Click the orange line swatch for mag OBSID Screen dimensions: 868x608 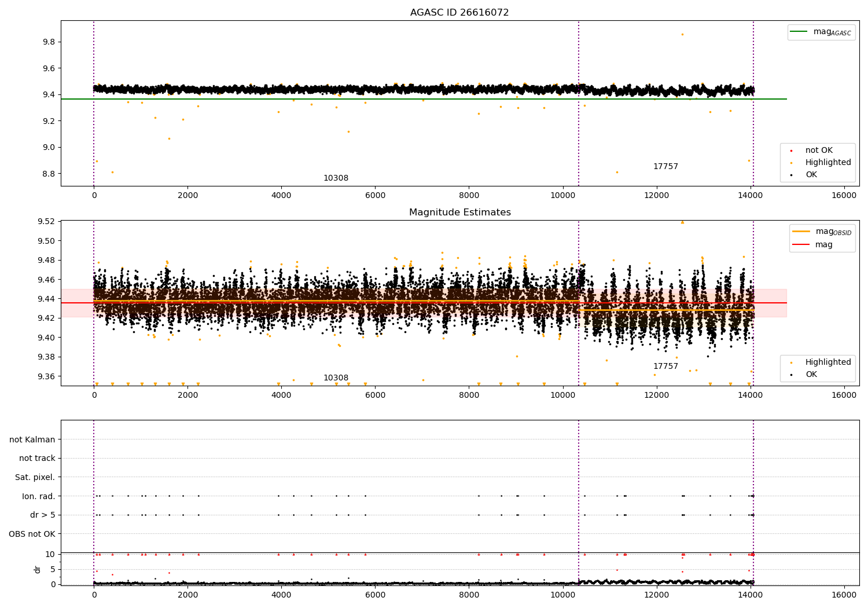point(801,232)
